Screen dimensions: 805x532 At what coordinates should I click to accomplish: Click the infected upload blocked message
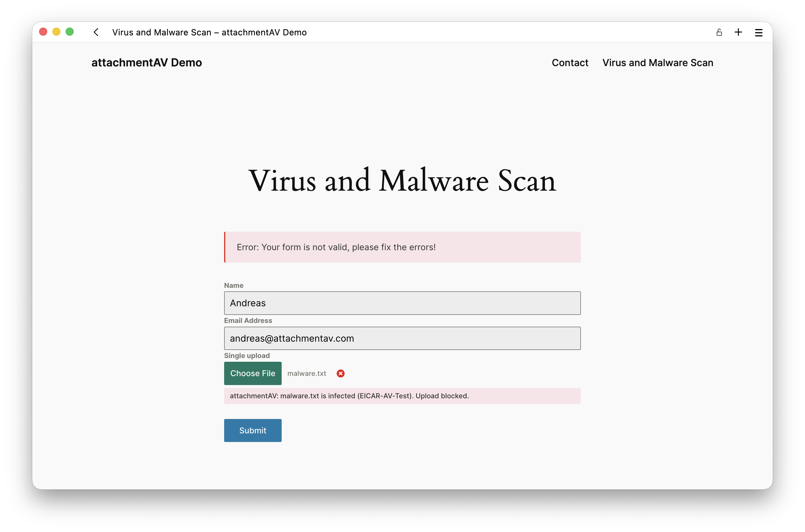click(402, 396)
